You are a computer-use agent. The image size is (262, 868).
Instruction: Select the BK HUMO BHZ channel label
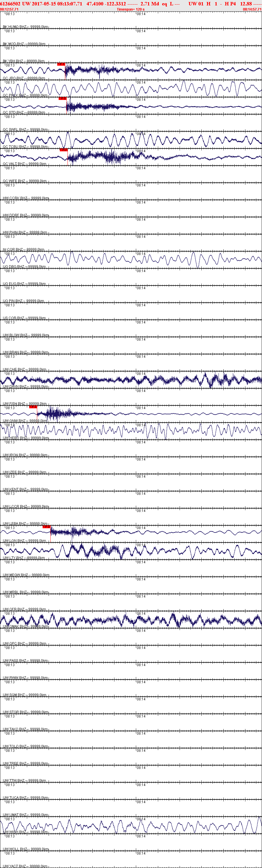point(25,27)
